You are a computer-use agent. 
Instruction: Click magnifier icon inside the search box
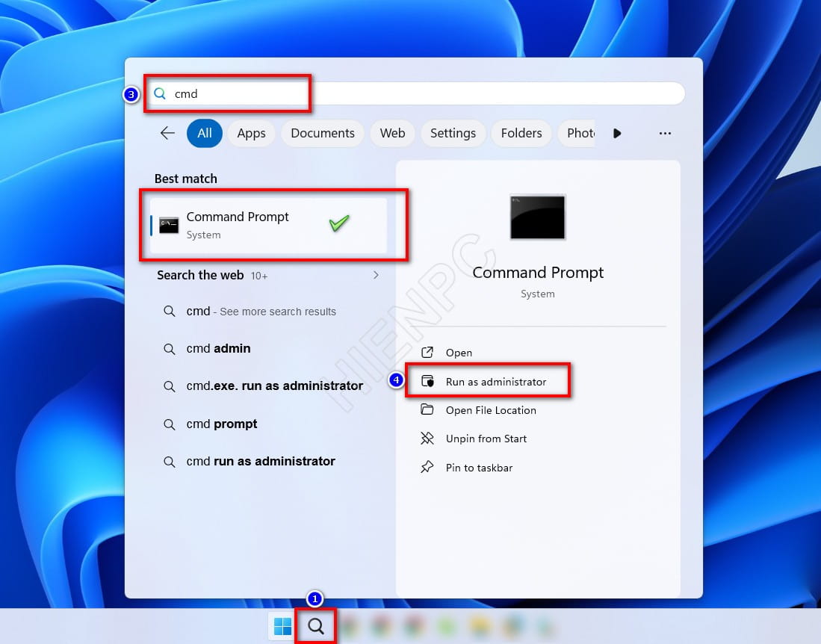[x=160, y=93]
